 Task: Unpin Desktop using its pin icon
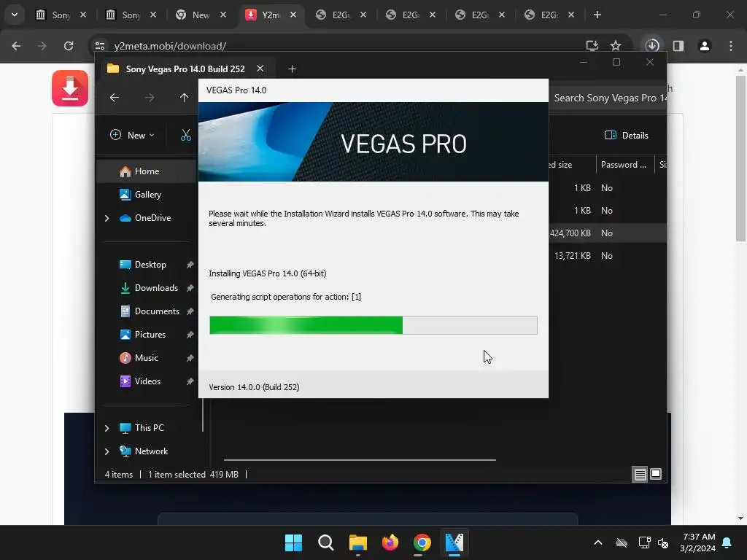tap(190, 265)
